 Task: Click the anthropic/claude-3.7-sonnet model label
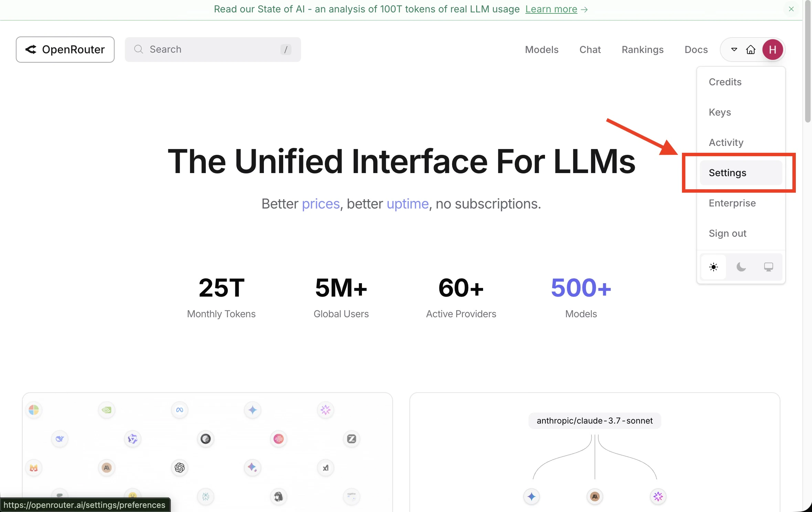pyautogui.click(x=595, y=420)
